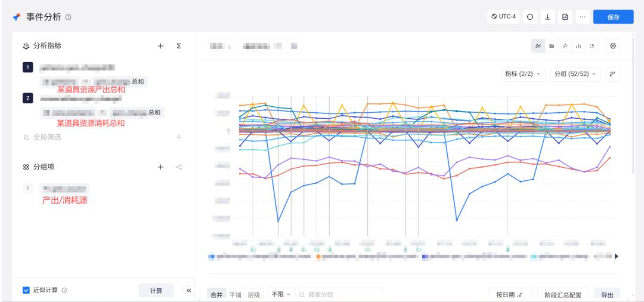Open 阶段汇总配置 settings
644x302 pixels.
click(563, 295)
